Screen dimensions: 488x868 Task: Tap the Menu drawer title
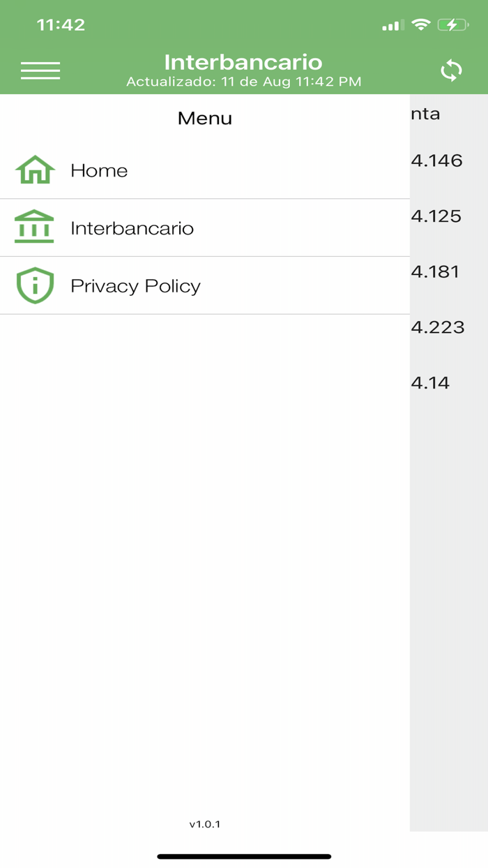[x=204, y=117]
